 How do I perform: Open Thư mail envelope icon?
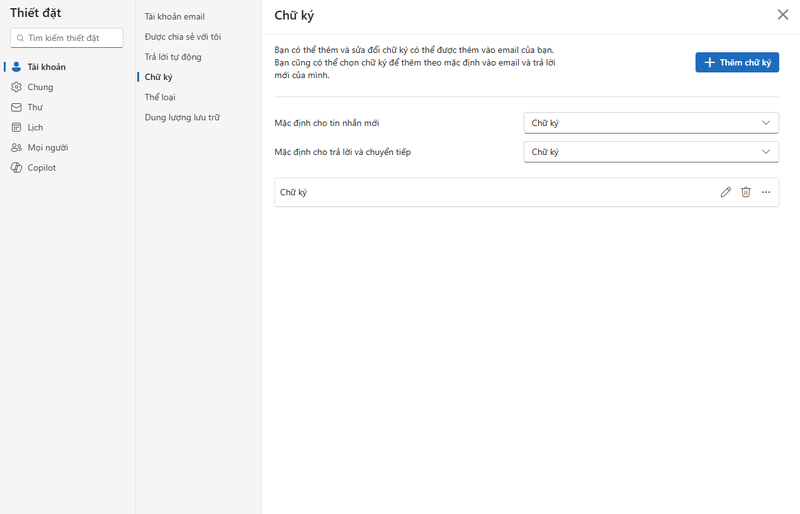tap(16, 107)
